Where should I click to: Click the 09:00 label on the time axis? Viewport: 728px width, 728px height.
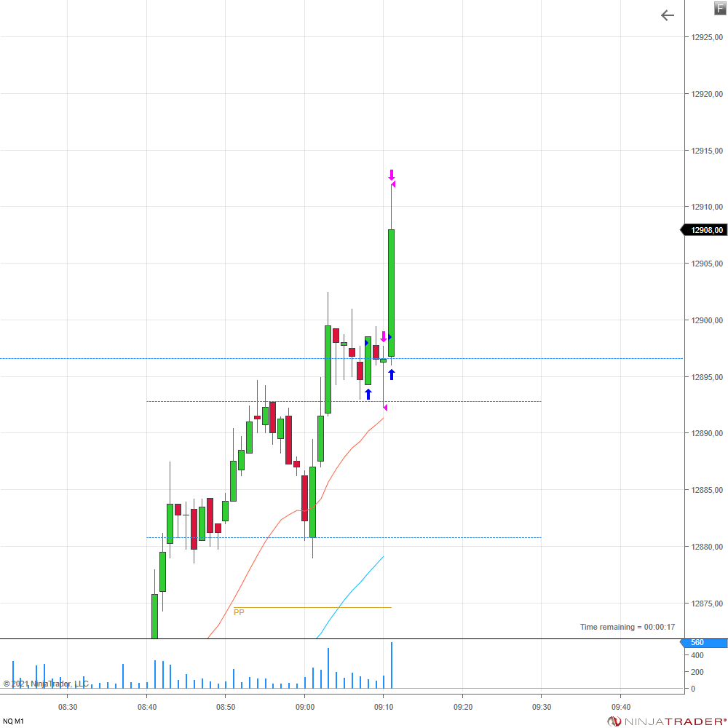click(x=305, y=706)
